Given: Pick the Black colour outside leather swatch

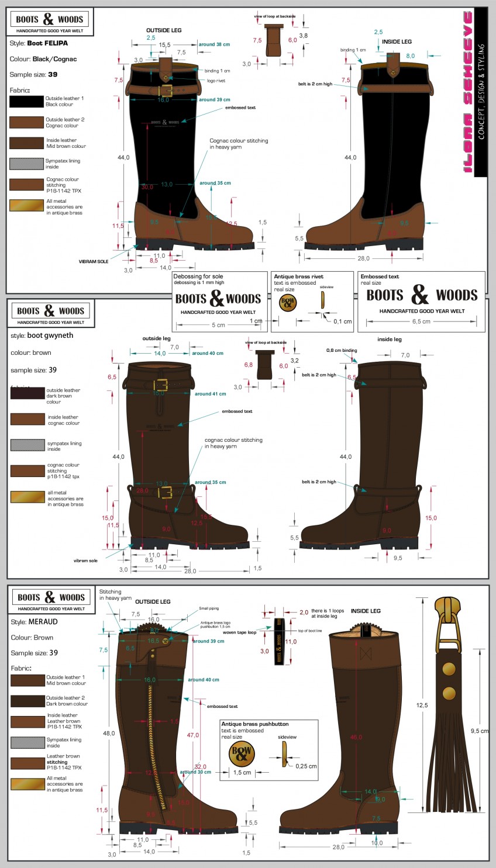Looking at the screenshot, I should (x=26, y=101).
